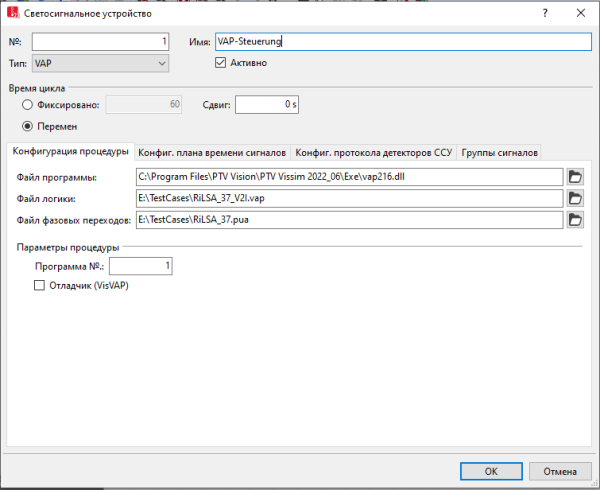The width and height of the screenshot is (600, 490).
Task: Enable the Отладчик (VisVAP) checkbox
Action: [41, 285]
